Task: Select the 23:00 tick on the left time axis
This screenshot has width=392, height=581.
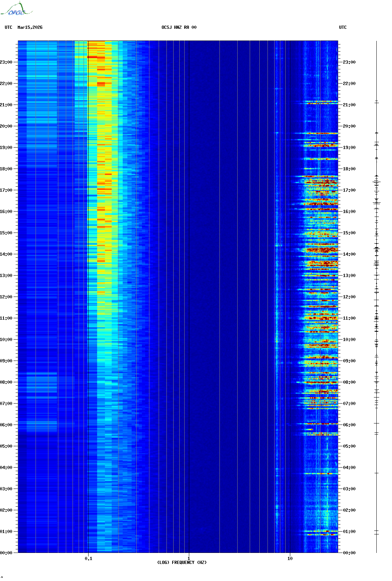Action: (6, 62)
